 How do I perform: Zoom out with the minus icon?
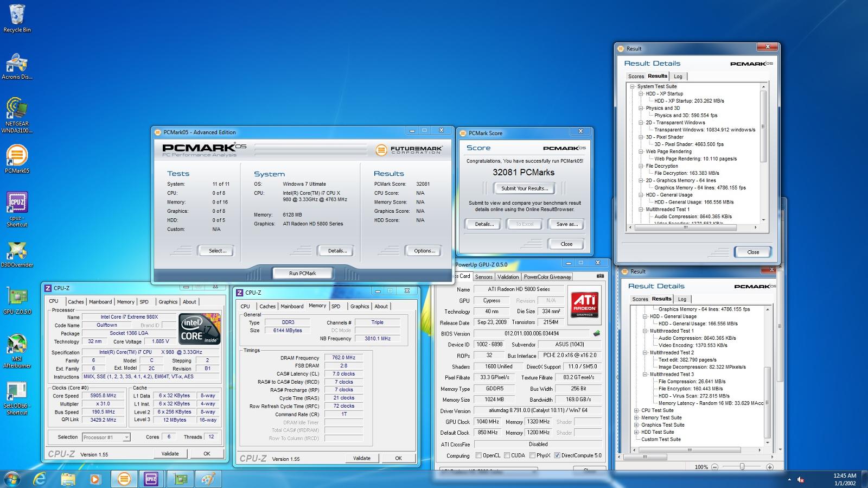[x=714, y=467]
